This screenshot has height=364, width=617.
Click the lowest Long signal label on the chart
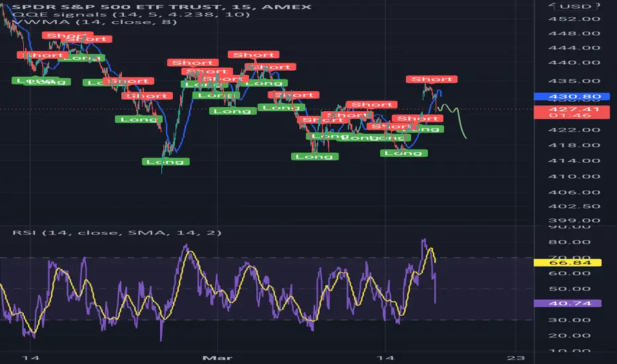coord(166,161)
